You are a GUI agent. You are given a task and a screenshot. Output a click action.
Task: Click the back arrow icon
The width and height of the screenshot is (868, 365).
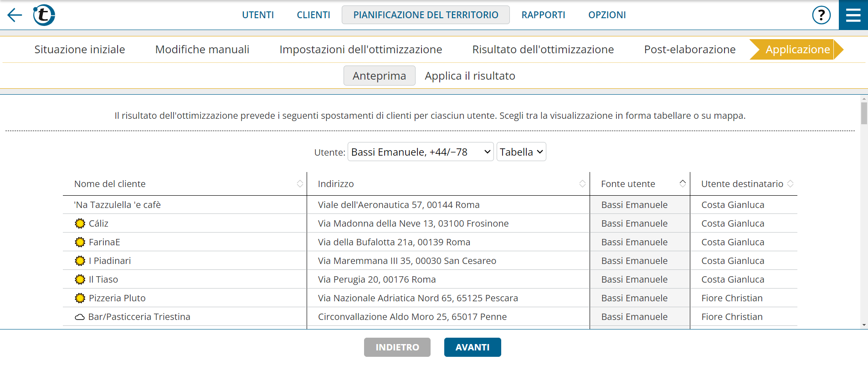coord(15,15)
